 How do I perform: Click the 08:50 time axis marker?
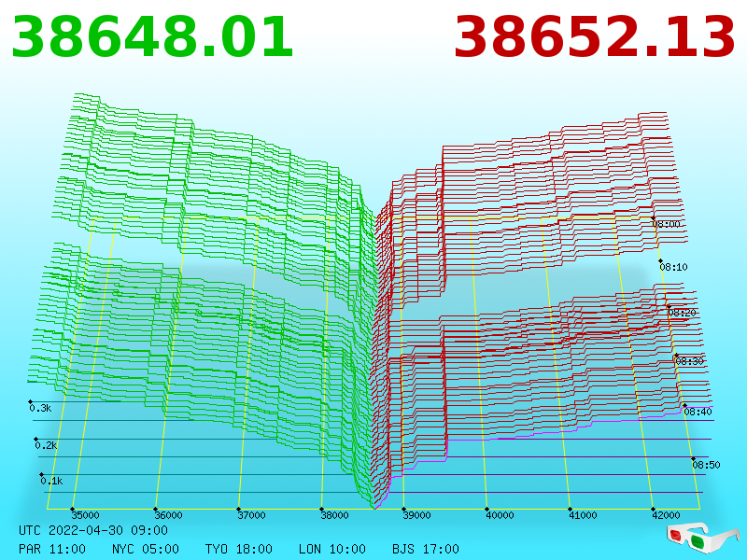[x=706, y=465]
